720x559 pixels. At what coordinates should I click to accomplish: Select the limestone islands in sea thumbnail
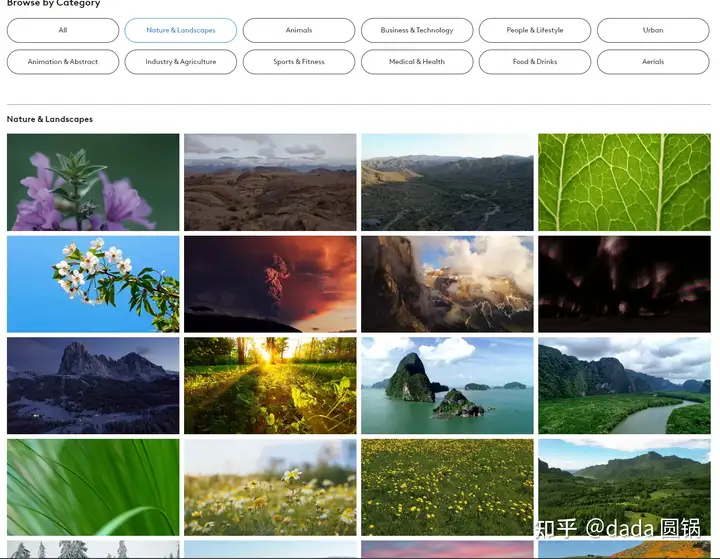[x=447, y=386]
